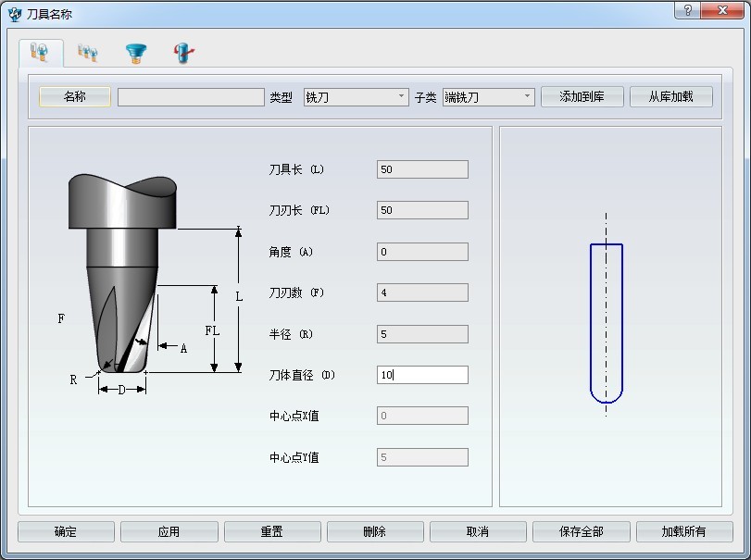Screen dimensions: 751x560
Task: Open the 子类 dropdown showing 端铣刀
Action: click(x=489, y=97)
